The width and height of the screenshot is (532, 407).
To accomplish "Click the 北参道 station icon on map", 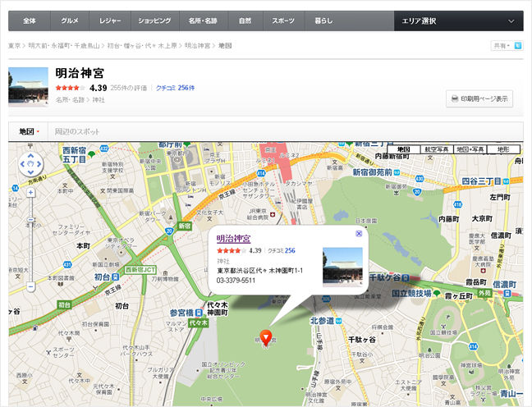I will [338, 321].
